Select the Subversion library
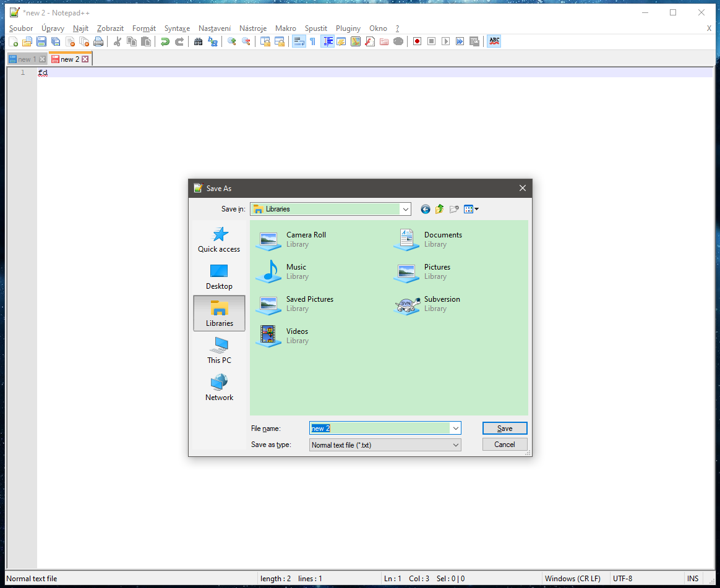 point(427,304)
